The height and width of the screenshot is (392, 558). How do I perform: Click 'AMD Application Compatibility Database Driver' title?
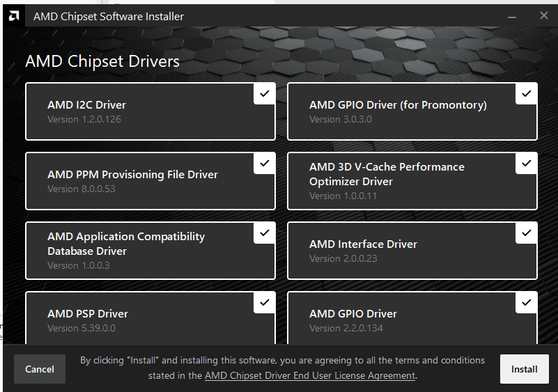(126, 244)
